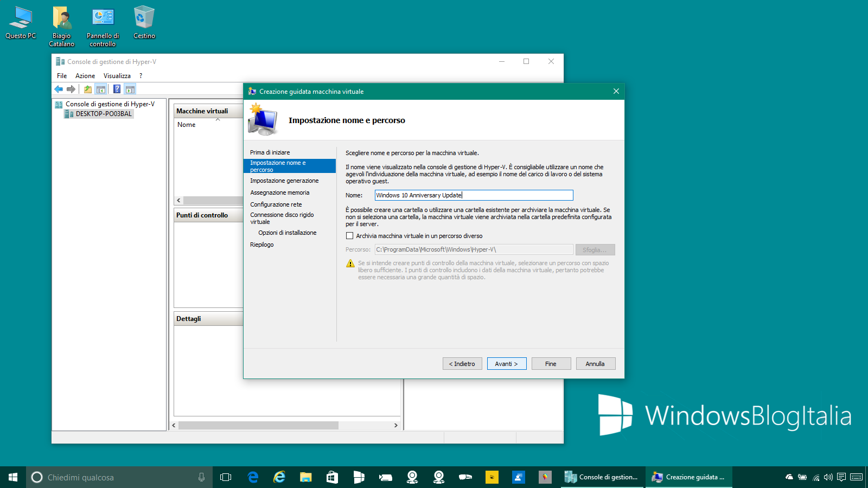Viewport: 868px width, 488px height.
Task: Click the < Indietro button
Action: [462, 364]
